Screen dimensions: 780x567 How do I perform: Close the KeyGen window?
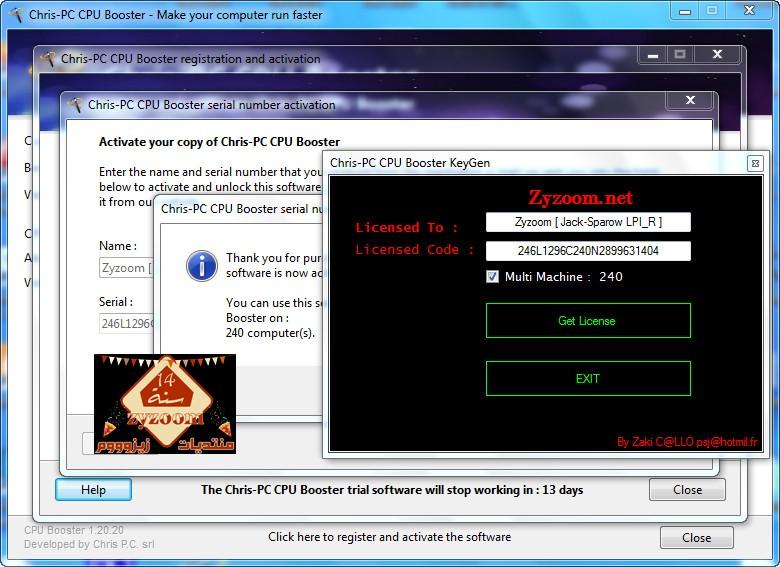755,163
